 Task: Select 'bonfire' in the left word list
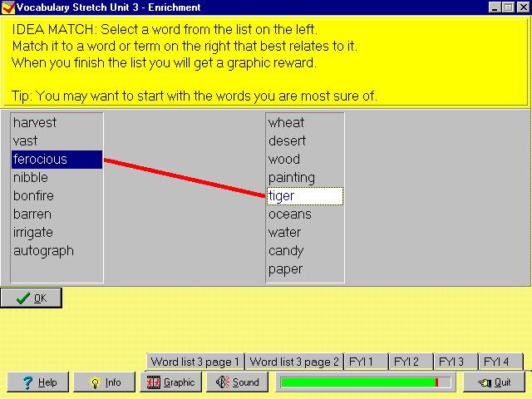coord(33,196)
